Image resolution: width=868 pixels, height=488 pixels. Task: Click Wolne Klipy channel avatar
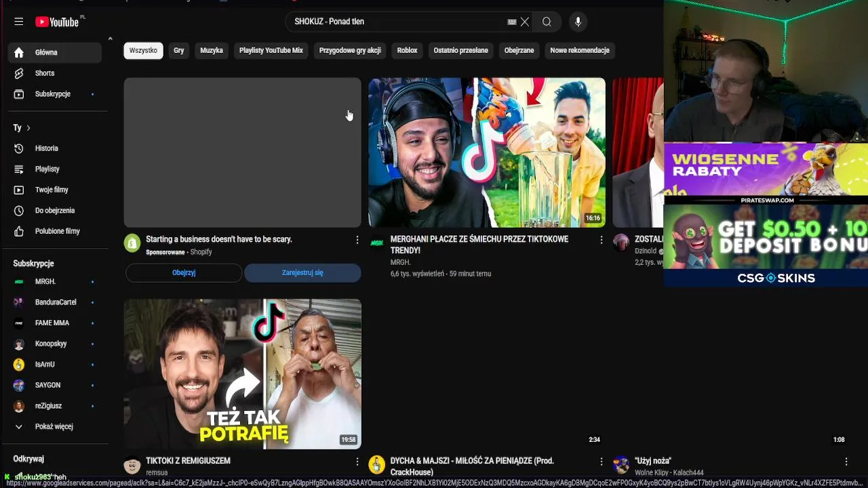click(620, 464)
